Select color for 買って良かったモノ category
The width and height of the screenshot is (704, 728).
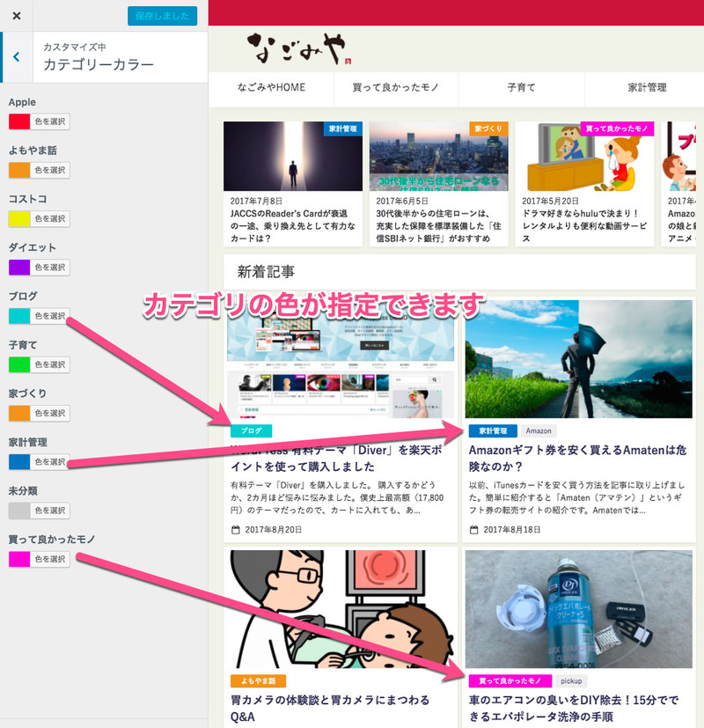point(49,559)
